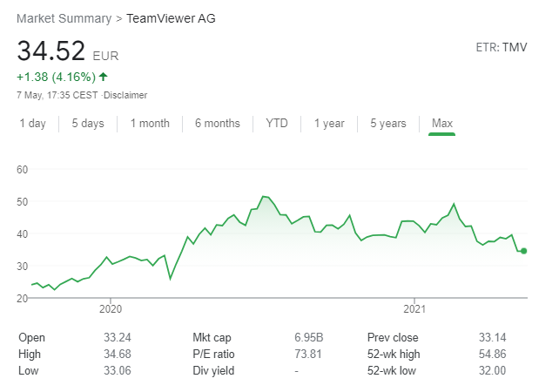The height and width of the screenshot is (392, 559).
Task: Click the Open value 33.24
Action: click(x=118, y=337)
